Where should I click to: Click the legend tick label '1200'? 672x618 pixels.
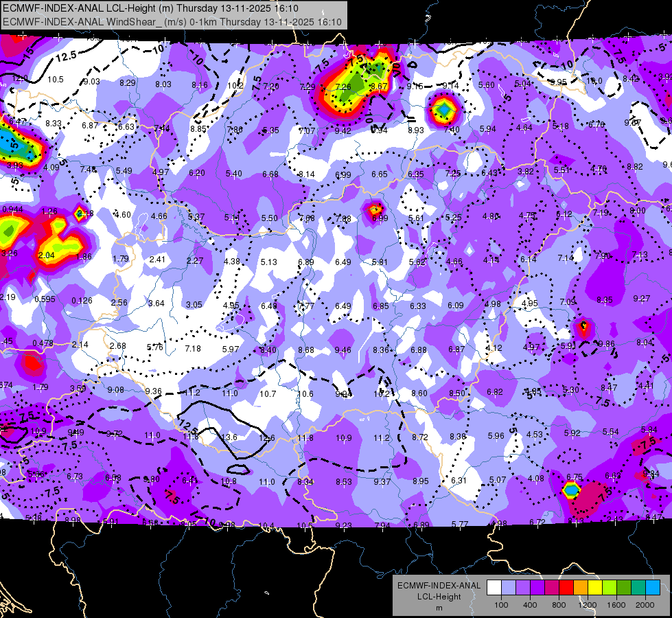point(588,605)
